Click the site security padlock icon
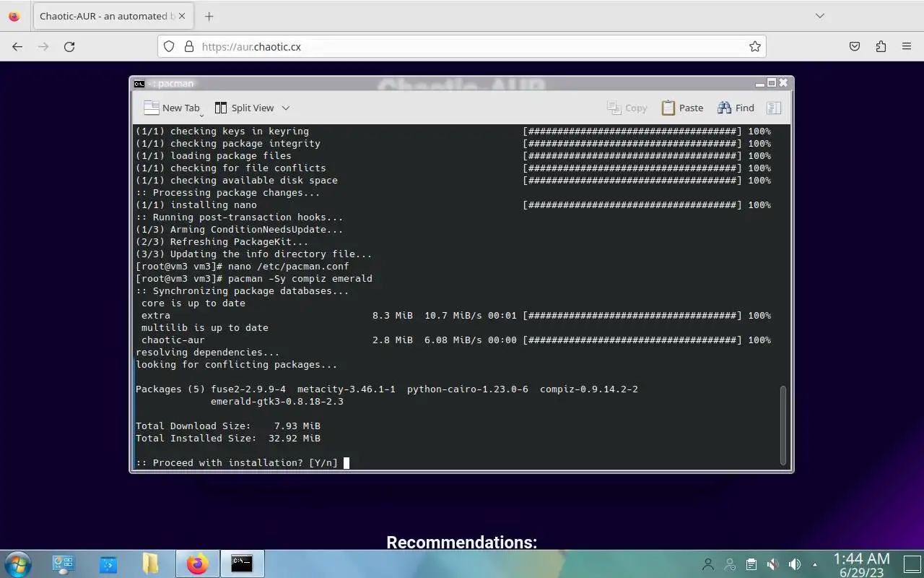This screenshot has width=924, height=578. 189,46
